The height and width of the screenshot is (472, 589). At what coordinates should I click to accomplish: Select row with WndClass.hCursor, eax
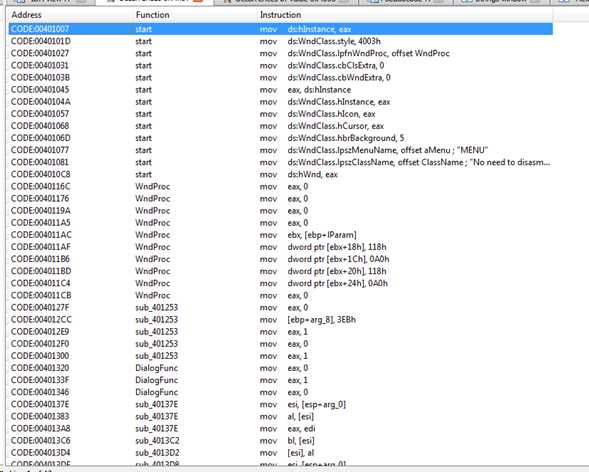click(x=280, y=126)
